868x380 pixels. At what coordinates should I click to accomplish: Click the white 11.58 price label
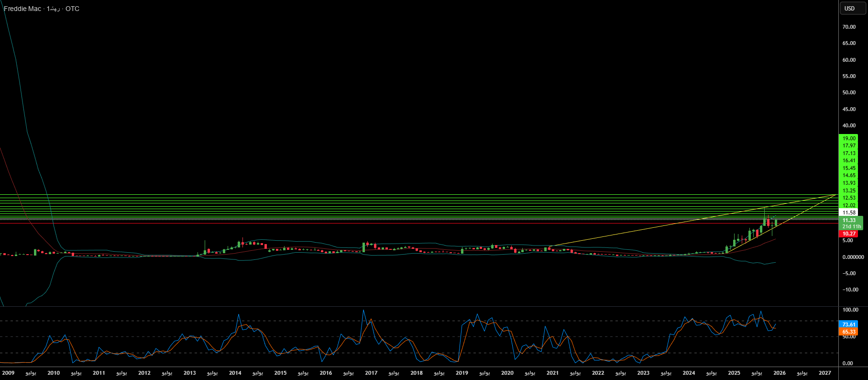[x=849, y=212]
